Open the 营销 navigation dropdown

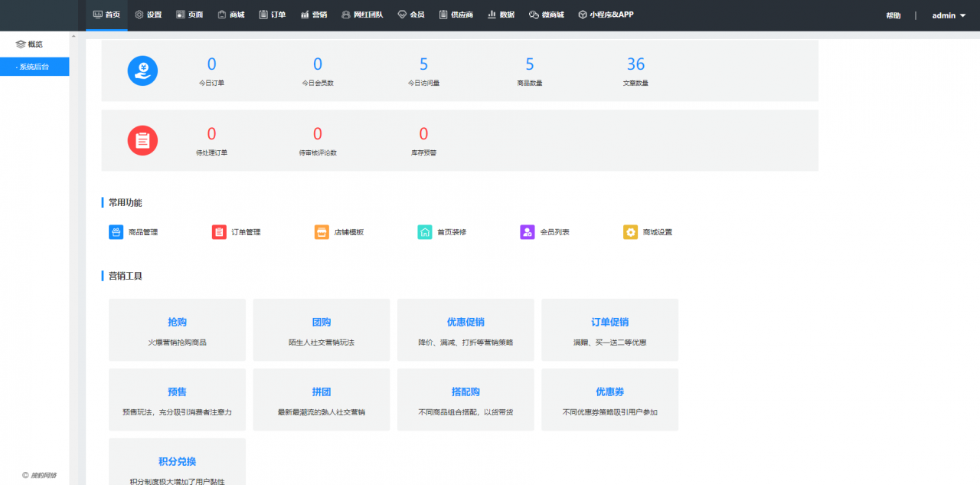[x=314, y=15]
